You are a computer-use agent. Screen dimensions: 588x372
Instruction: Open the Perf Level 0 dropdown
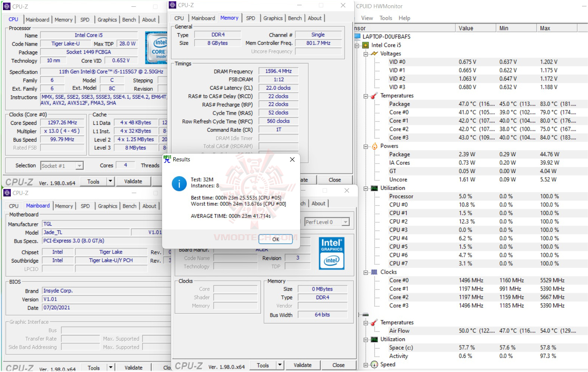point(346,222)
